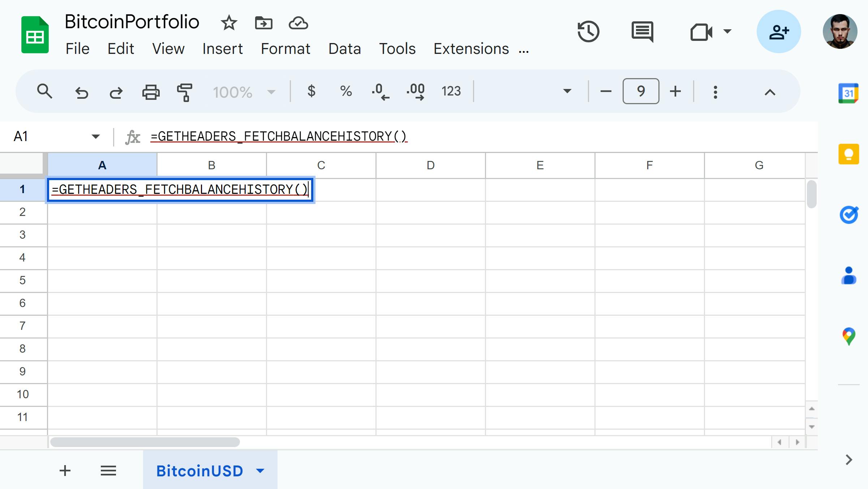Undo the last action

pyautogui.click(x=82, y=92)
